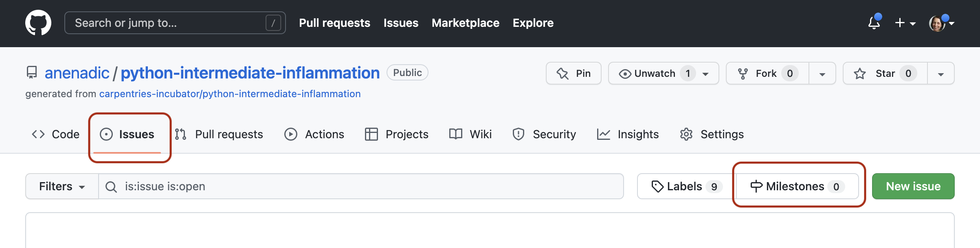Open the Security tab

tap(544, 134)
